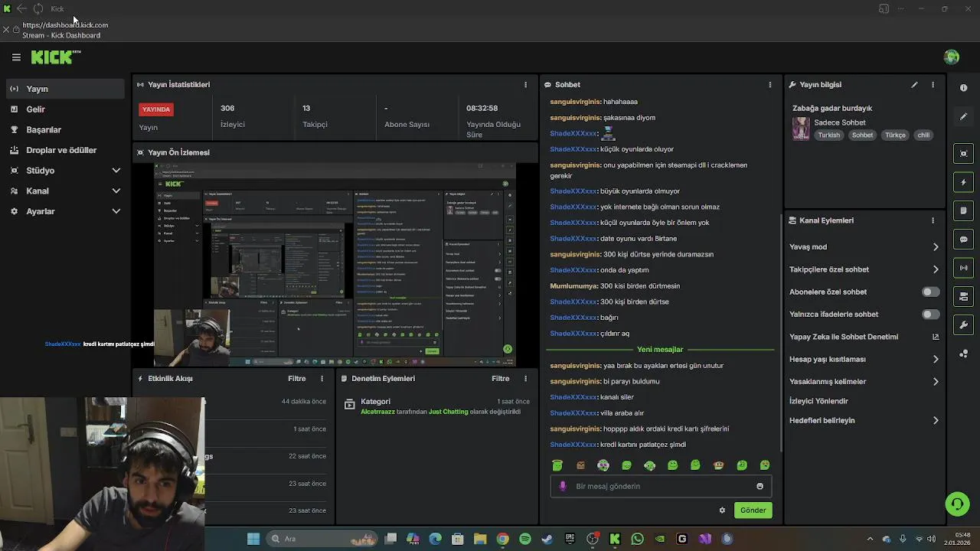This screenshot has height=551, width=980.
Task: Toggle stream preview widget icon in right rail
Action: tap(963, 154)
